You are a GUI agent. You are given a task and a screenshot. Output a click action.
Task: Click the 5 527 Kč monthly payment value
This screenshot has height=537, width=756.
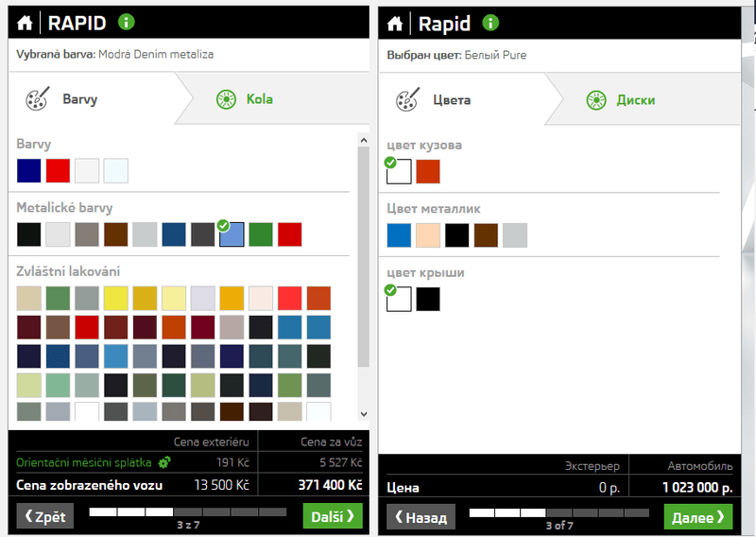341,462
